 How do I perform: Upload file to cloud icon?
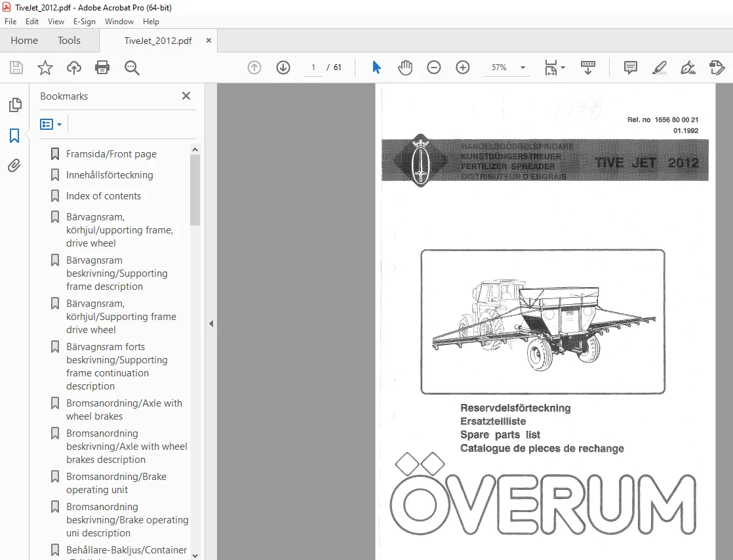click(x=74, y=68)
